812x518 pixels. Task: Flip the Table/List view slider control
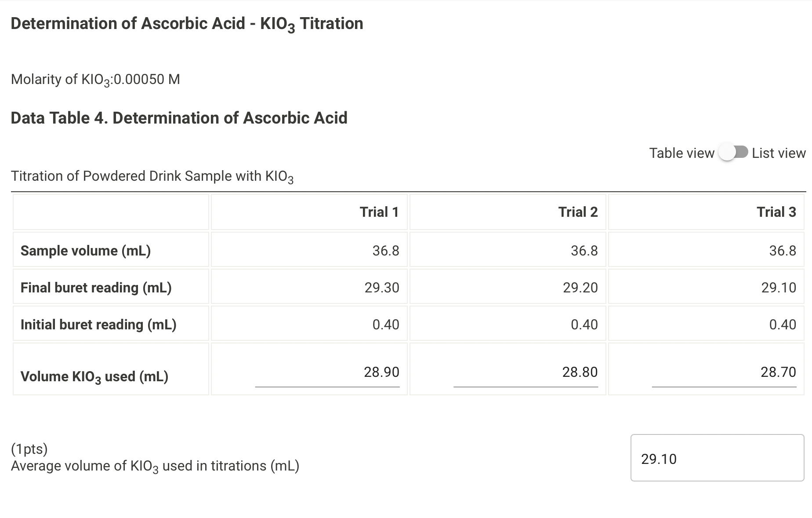click(733, 153)
